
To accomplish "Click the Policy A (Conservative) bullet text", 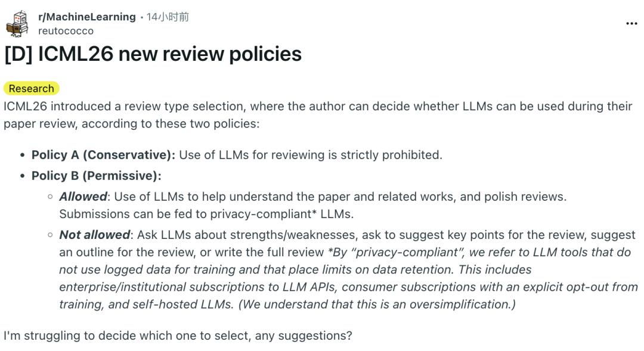I will [x=237, y=155].
